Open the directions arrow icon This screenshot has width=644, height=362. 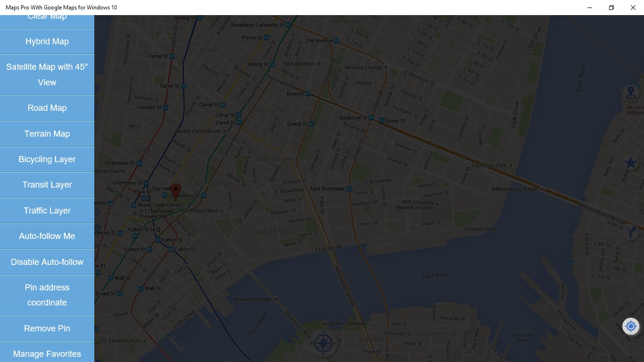[631, 232]
